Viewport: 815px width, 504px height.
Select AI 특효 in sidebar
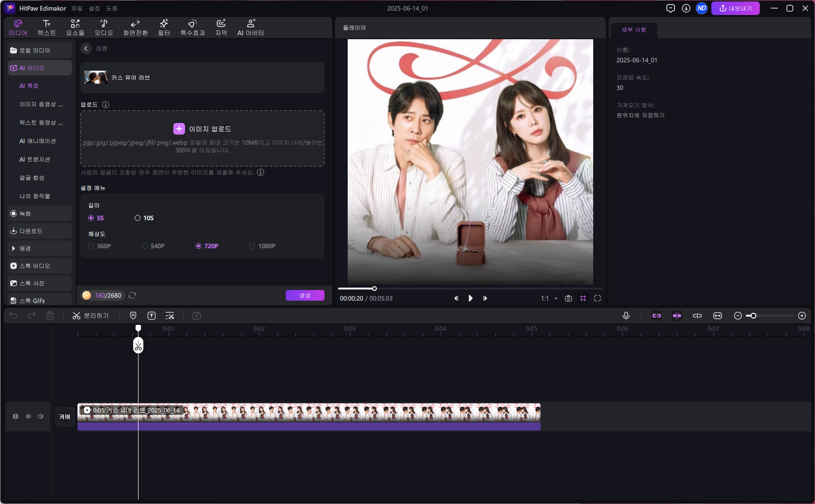pos(29,86)
